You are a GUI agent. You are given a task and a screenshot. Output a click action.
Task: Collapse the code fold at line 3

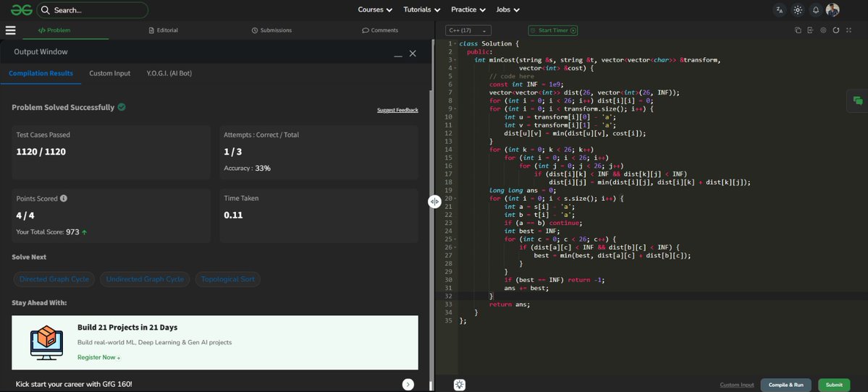tap(455, 60)
